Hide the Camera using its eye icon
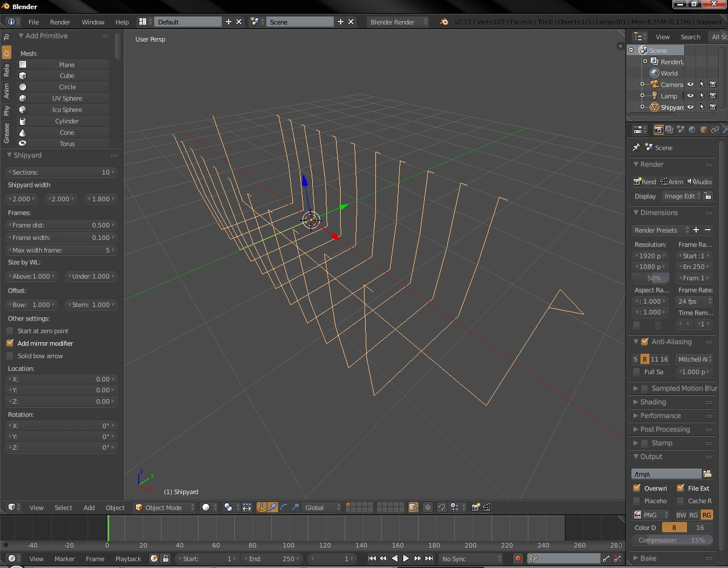 [690, 84]
